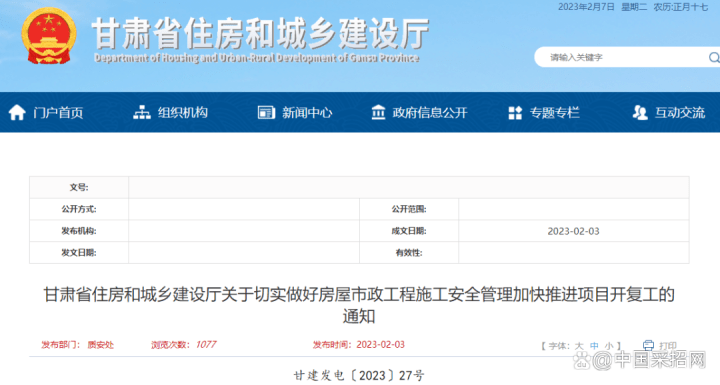This screenshot has width=720, height=385.
Task: Open the 门户首页 menu item
Action: click(58, 113)
